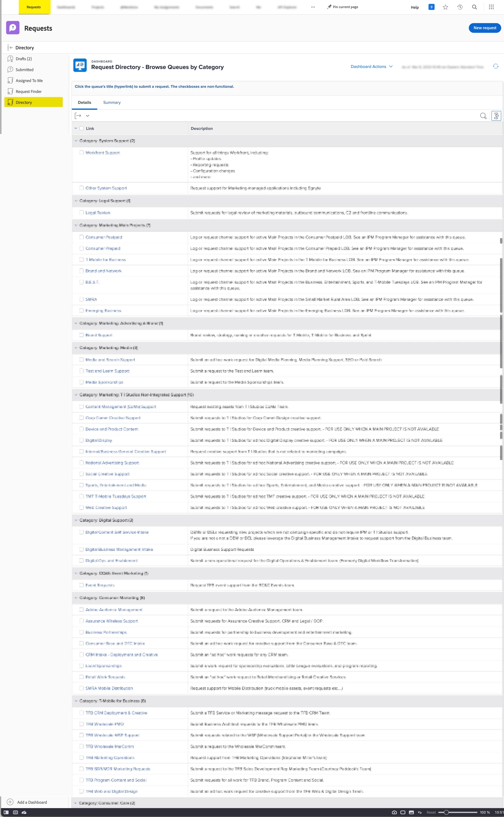This screenshot has height=817, width=504.
Task: Open the Favorites star icon
Action: click(445, 7)
